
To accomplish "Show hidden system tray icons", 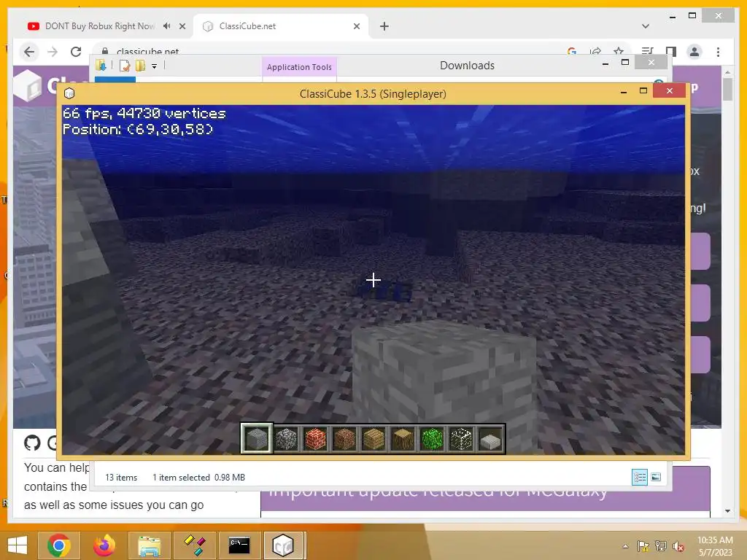I will (625, 546).
